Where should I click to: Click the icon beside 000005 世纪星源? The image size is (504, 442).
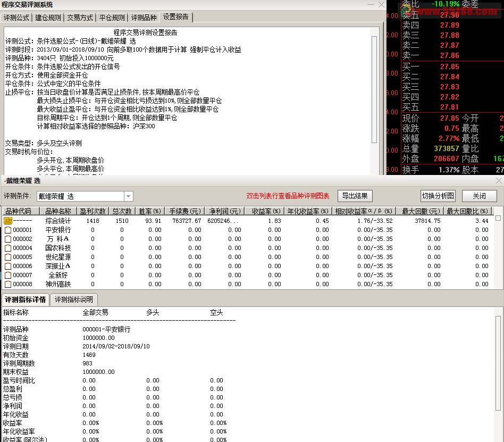pos(8,257)
